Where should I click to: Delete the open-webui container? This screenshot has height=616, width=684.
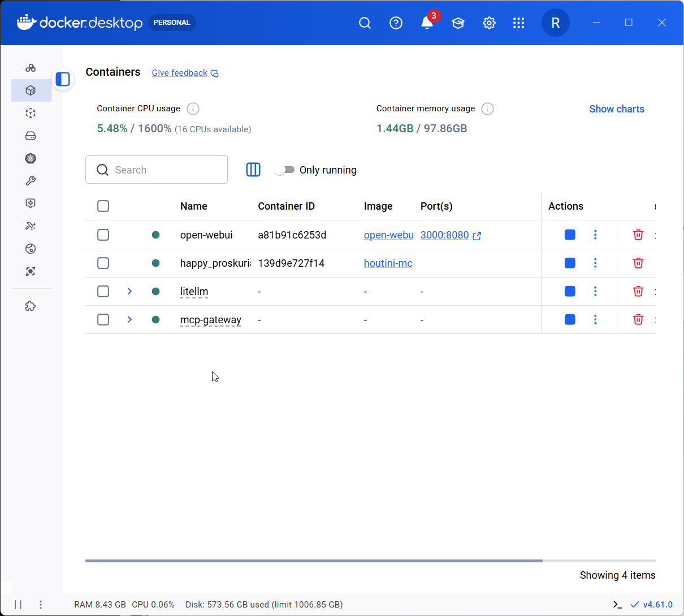click(638, 235)
